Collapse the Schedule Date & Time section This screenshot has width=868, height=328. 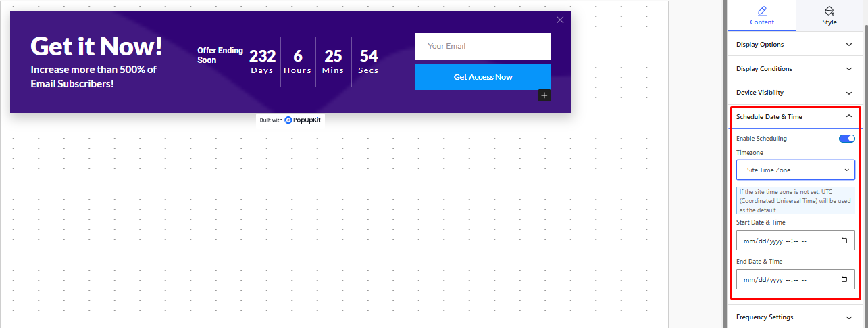[795, 117]
